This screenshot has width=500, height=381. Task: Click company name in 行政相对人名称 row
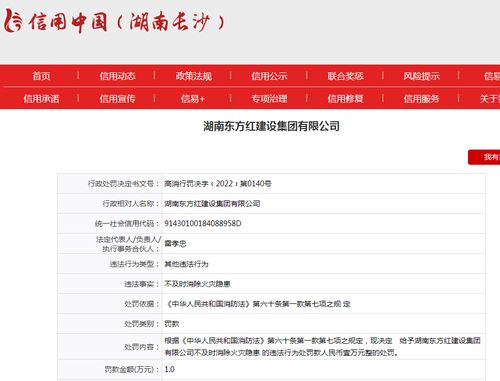(x=212, y=204)
